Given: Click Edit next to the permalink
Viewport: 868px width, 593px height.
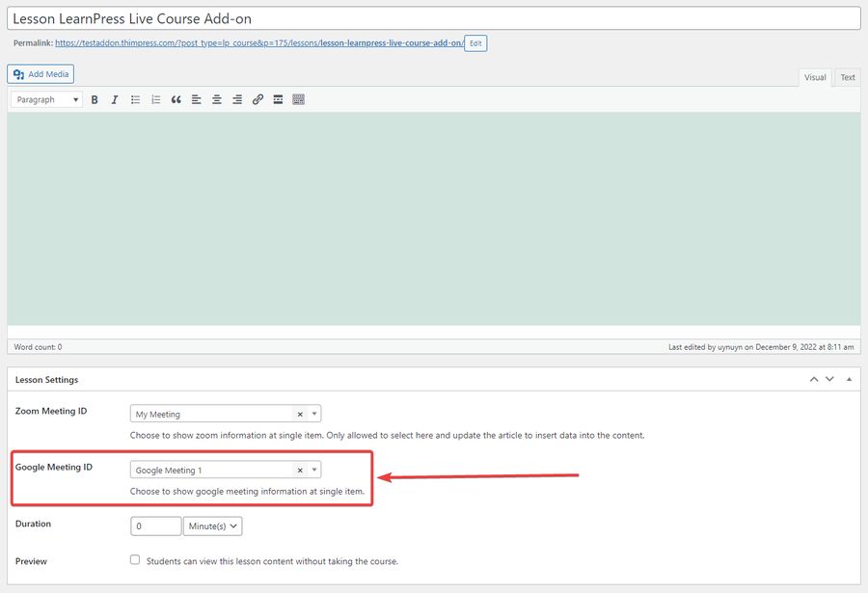Looking at the screenshot, I should pyautogui.click(x=475, y=43).
